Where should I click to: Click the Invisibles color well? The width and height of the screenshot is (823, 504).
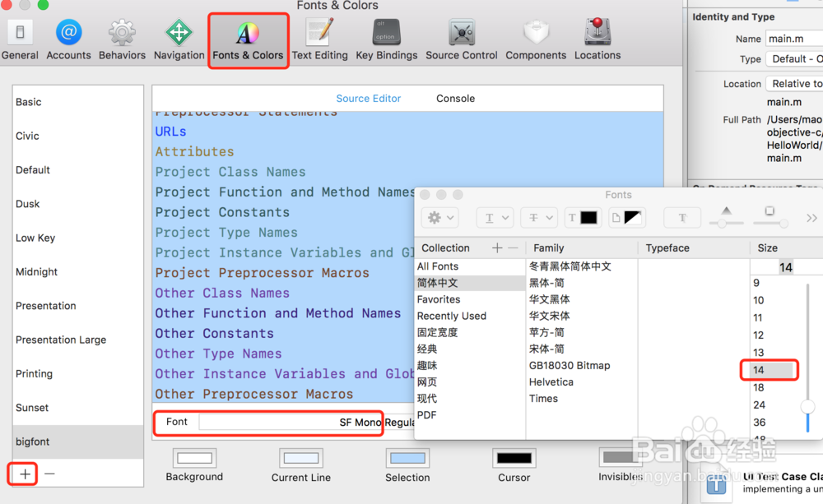click(620, 459)
